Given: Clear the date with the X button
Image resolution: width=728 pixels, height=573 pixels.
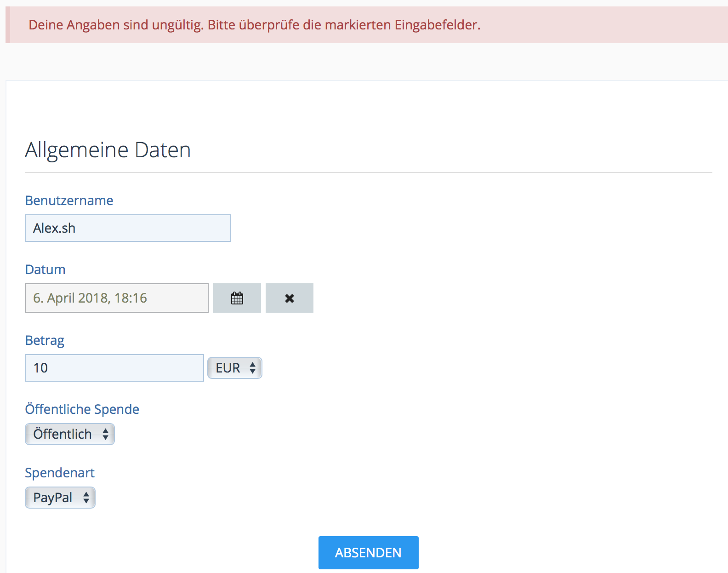Looking at the screenshot, I should 290,298.
